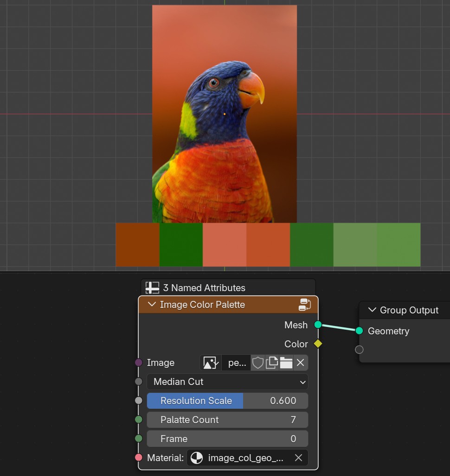Click the yellow Color output socket
The image size is (450, 476).
click(318, 344)
